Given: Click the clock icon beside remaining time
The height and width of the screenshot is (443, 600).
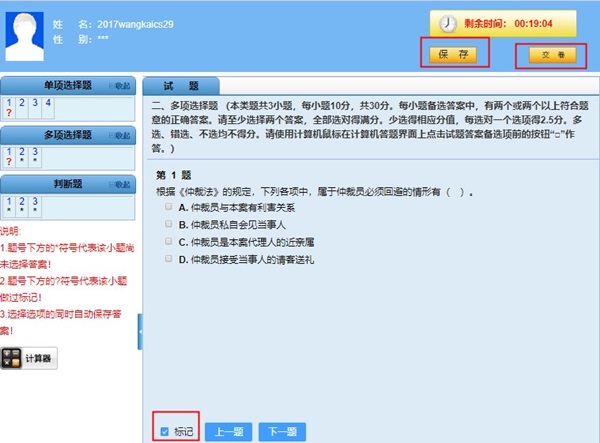Looking at the screenshot, I should coord(447,24).
